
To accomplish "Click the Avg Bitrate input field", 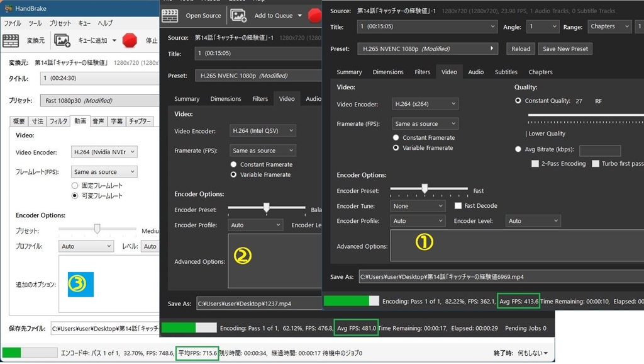I will point(599,151).
